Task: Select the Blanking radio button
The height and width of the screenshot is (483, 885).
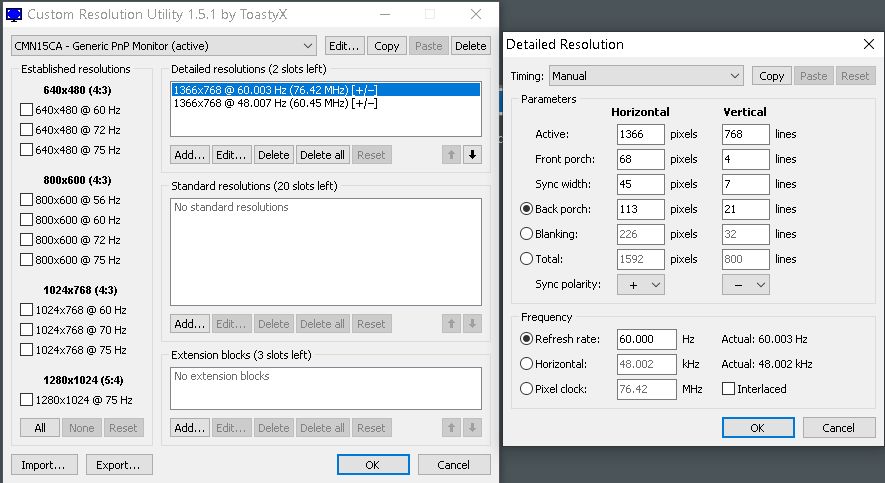Action: tap(527, 234)
